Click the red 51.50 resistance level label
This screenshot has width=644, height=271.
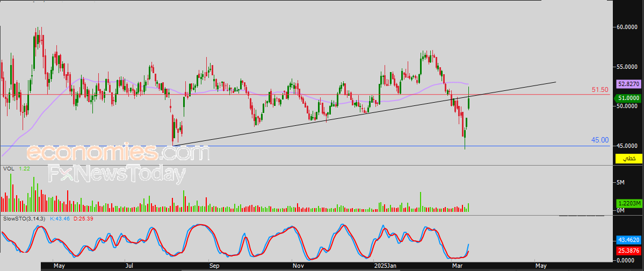tap(600, 90)
